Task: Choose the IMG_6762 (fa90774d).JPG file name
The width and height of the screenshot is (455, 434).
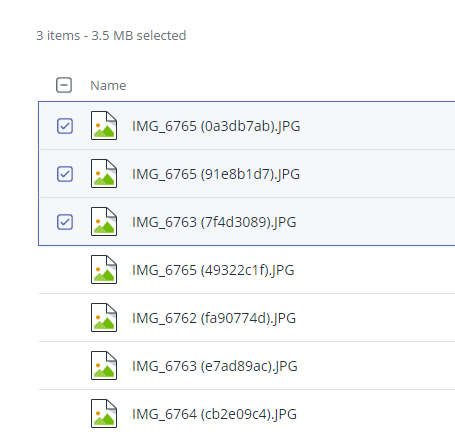Action: pos(214,318)
